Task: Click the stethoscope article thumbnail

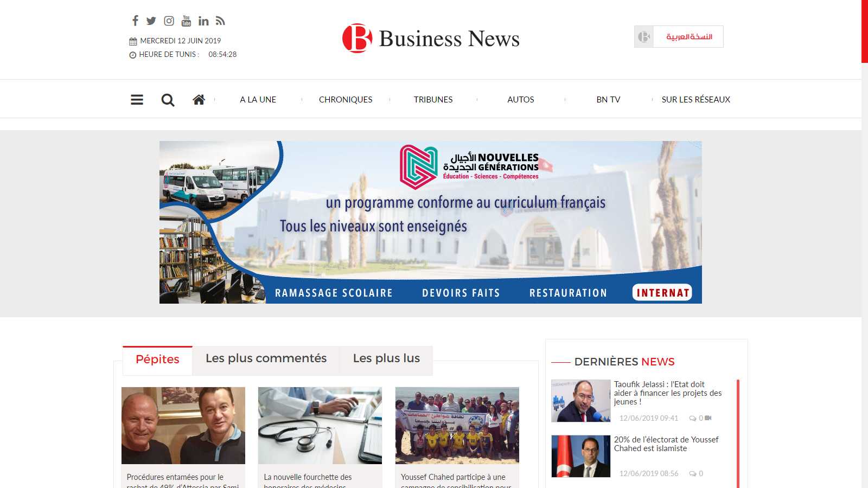Action: 320,425
